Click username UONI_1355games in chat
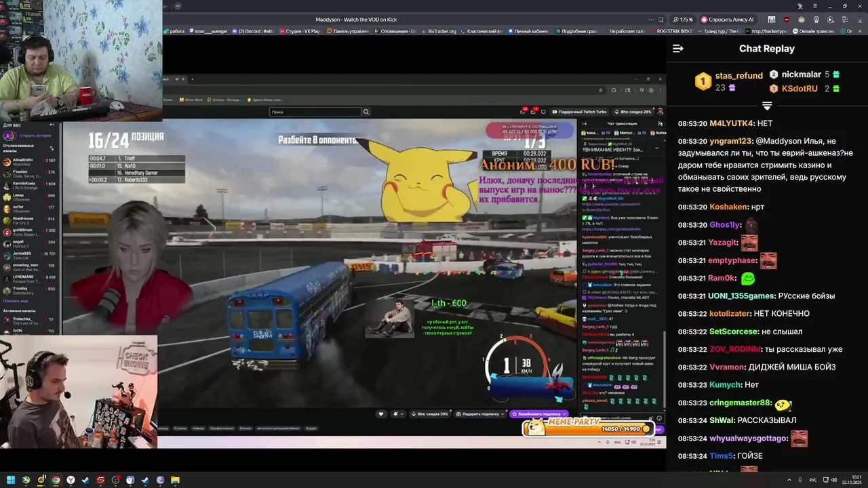The height and width of the screenshot is (488, 868). tap(742, 296)
